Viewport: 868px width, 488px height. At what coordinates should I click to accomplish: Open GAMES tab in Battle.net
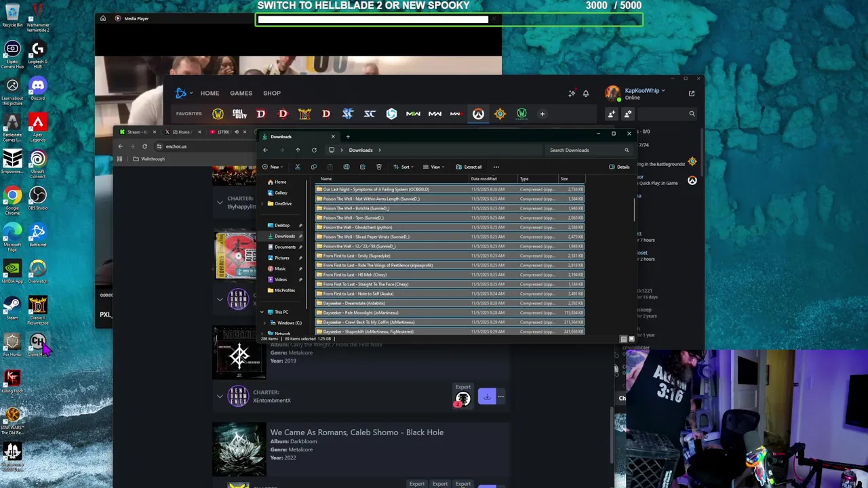(241, 93)
